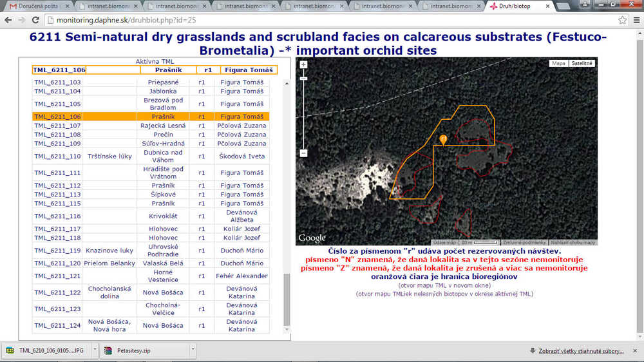Select row TML_6211_104 Jablonka
Image resolution: width=644 pixels, height=362 pixels.
150,91
